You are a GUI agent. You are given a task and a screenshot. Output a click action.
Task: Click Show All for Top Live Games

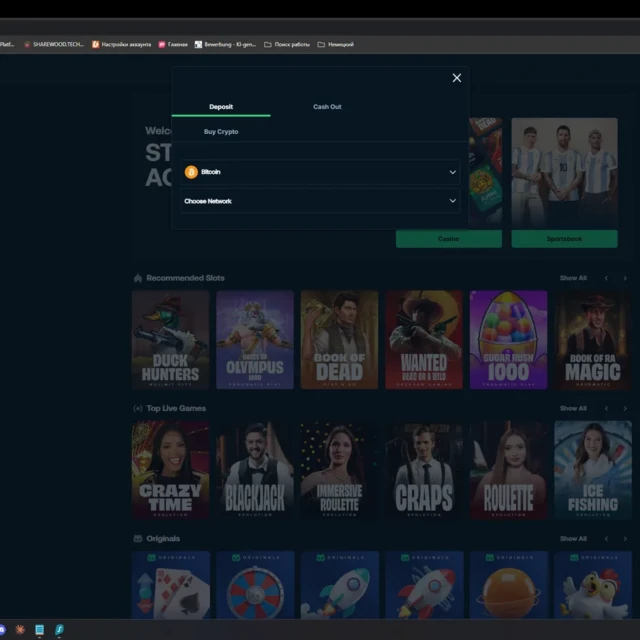coord(573,408)
